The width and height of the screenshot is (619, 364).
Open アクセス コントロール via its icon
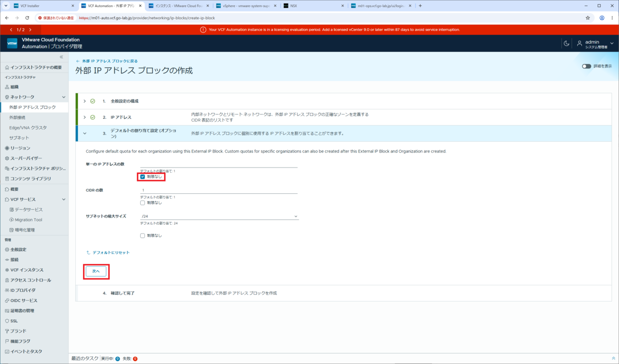(7, 280)
